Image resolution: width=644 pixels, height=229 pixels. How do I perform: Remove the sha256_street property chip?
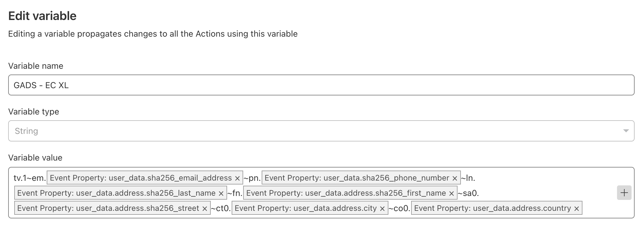click(x=205, y=209)
